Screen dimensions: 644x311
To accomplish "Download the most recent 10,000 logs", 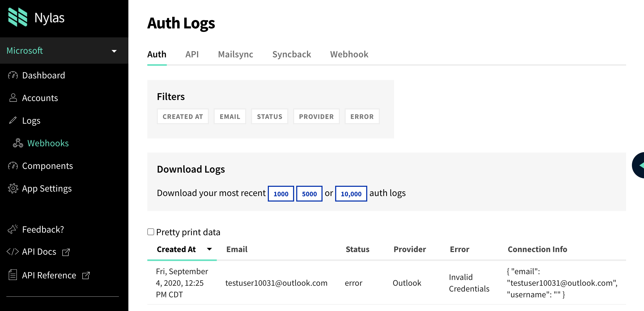I will point(351,194).
